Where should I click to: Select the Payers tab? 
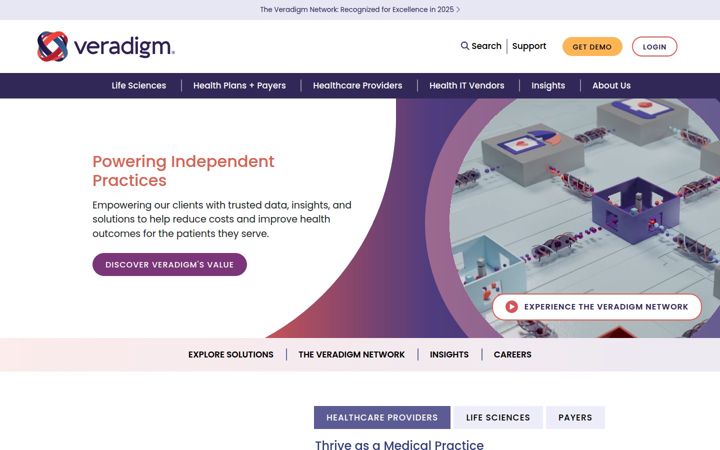point(575,417)
